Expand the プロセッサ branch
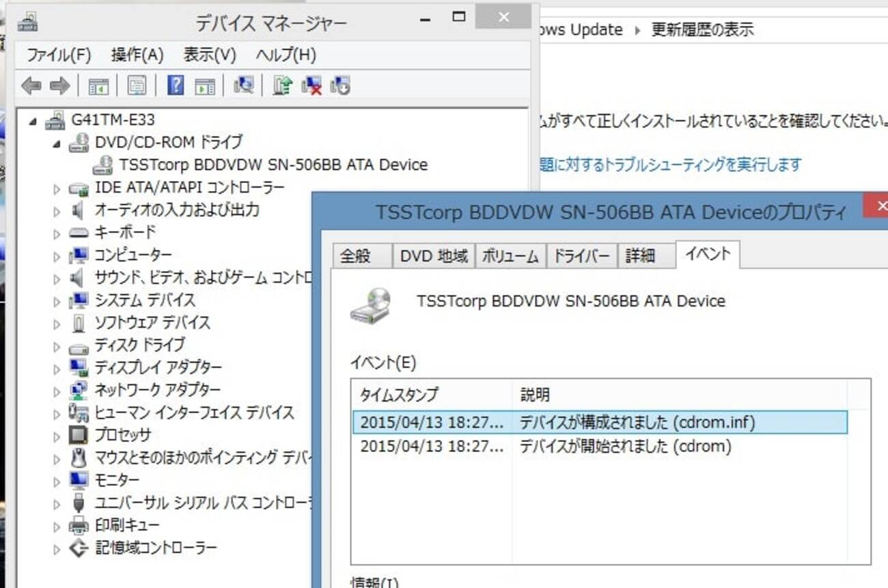888x588 pixels. click(57, 436)
